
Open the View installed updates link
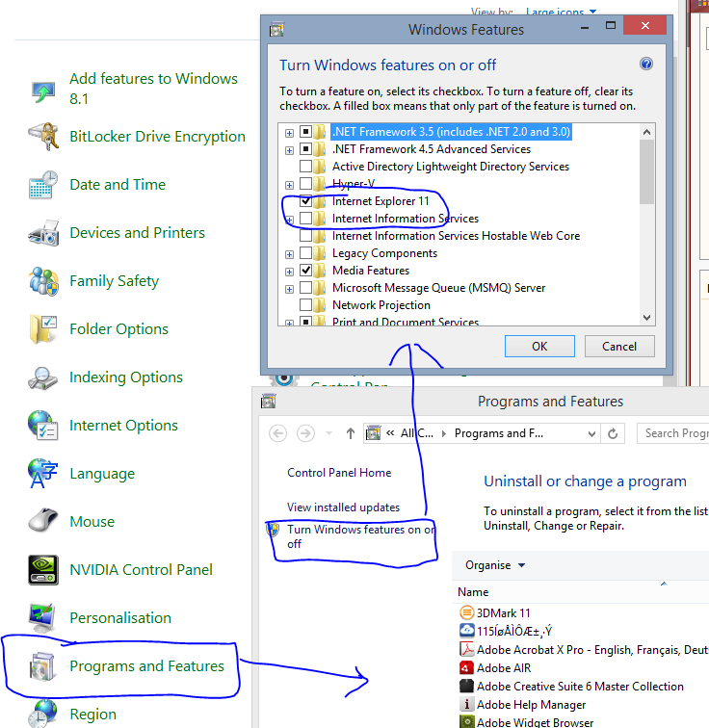click(343, 507)
